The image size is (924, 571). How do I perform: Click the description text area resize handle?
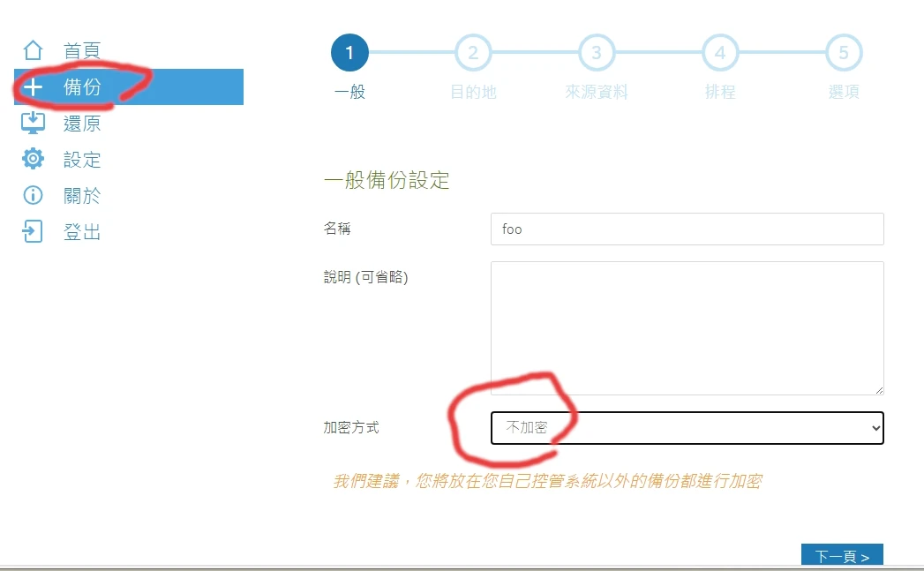tap(878, 389)
